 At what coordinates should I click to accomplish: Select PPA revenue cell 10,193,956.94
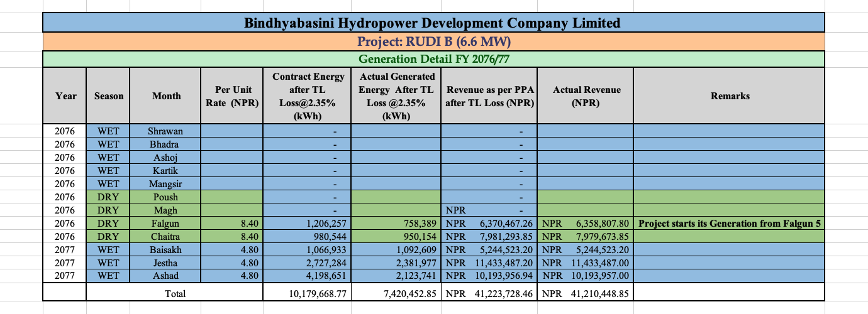click(x=489, y=276)
